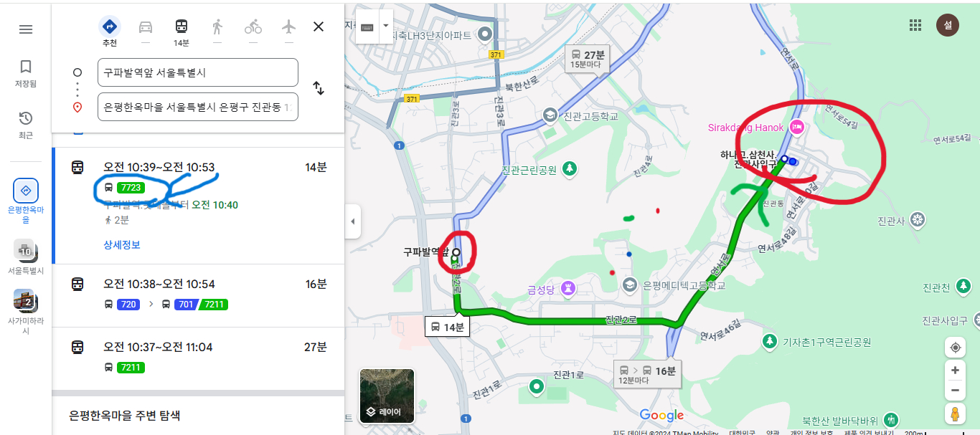The image size is (980, 435).
Task: Select the 10:37–11:04 bus 7211 route
Action: pos(198,358)
